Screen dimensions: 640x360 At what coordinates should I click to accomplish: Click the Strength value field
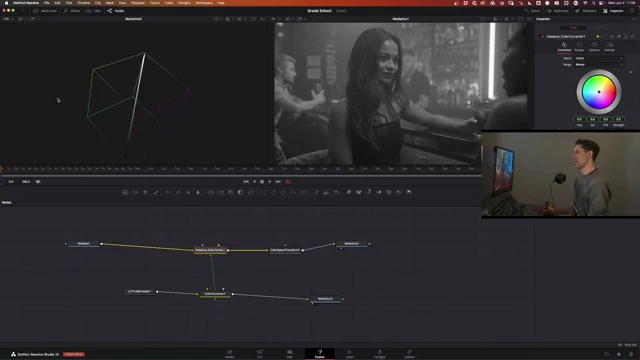click(618, 119)
